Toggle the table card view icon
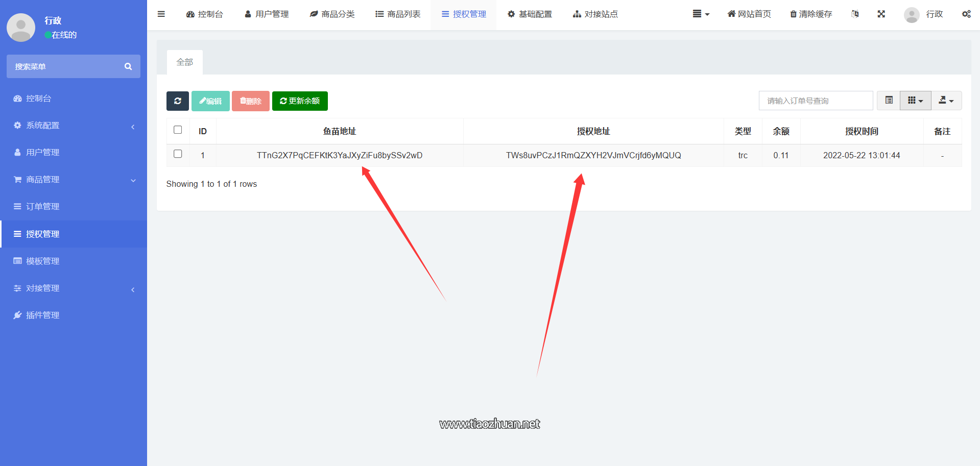The image size is (980, 466). (889, 101)
